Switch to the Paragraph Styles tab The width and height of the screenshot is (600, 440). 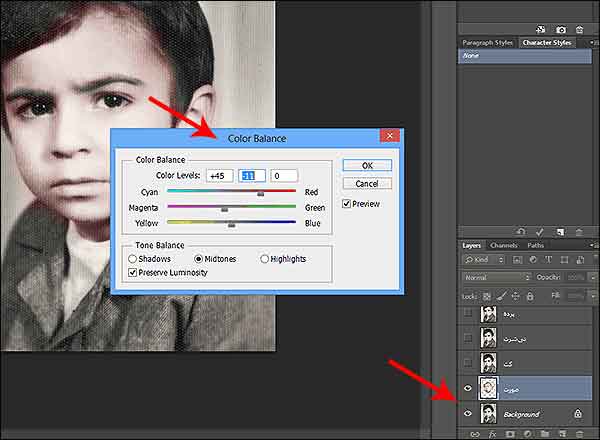489,43
